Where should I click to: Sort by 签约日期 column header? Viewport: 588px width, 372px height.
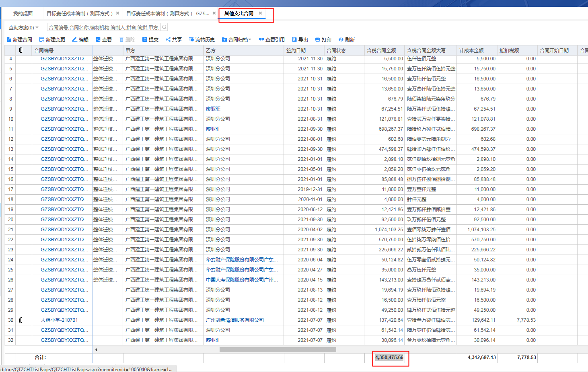click(x=304, y=50)
